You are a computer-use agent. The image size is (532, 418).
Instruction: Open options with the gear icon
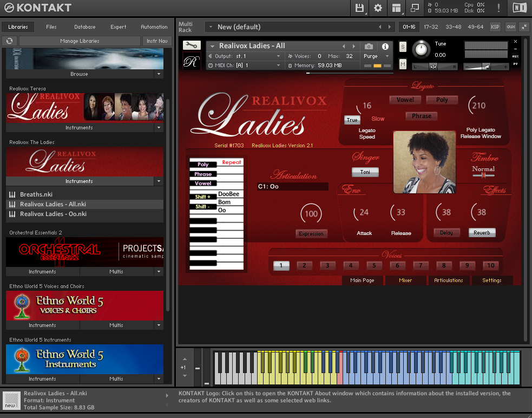pyautogui.click(x=378, y=8)
